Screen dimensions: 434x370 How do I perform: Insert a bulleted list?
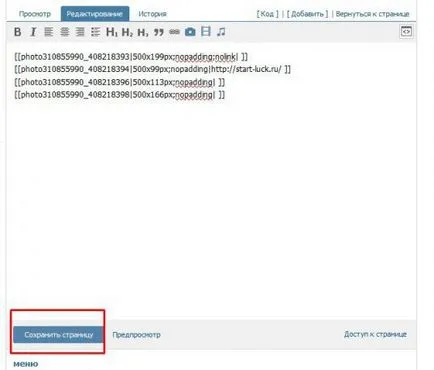(x=95, y=32)
